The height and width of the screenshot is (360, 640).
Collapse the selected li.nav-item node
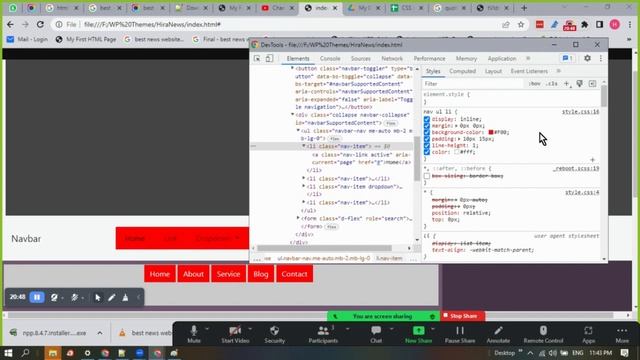pos(304,146)
